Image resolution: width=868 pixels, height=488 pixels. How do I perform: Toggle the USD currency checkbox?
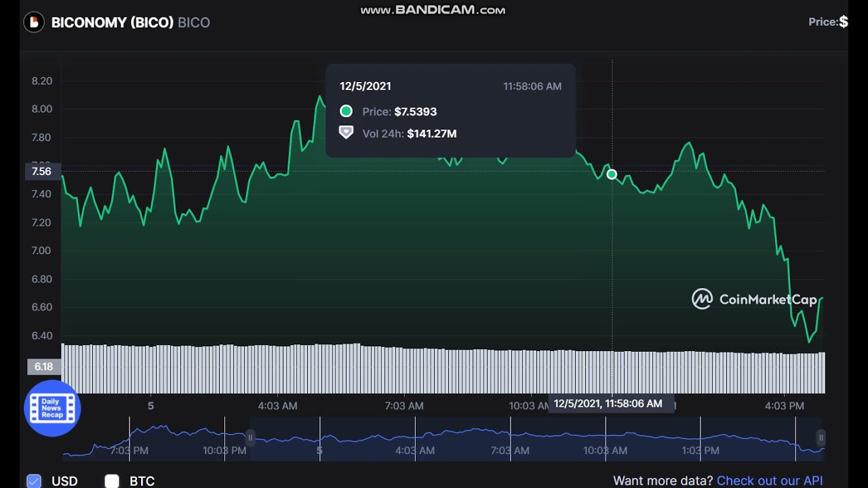point(34,481)
